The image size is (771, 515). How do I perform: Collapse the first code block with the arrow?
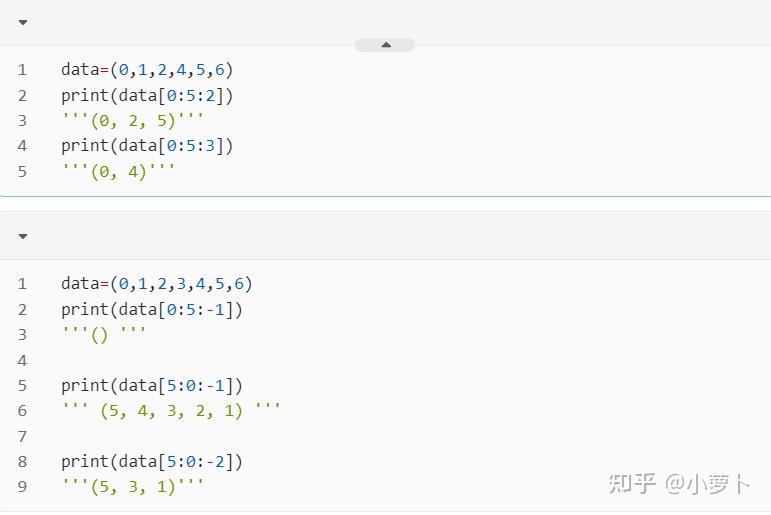point(23,22)
